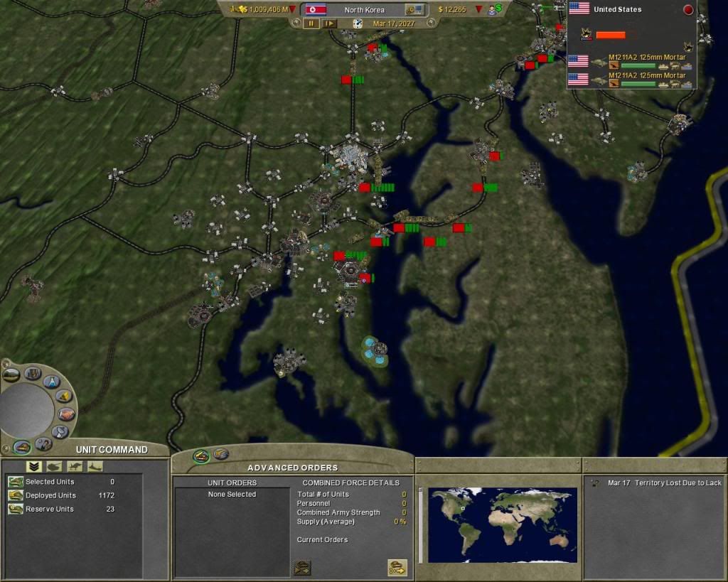
Task: Click the message icon beside Mar 17
Action: point(595,483)
